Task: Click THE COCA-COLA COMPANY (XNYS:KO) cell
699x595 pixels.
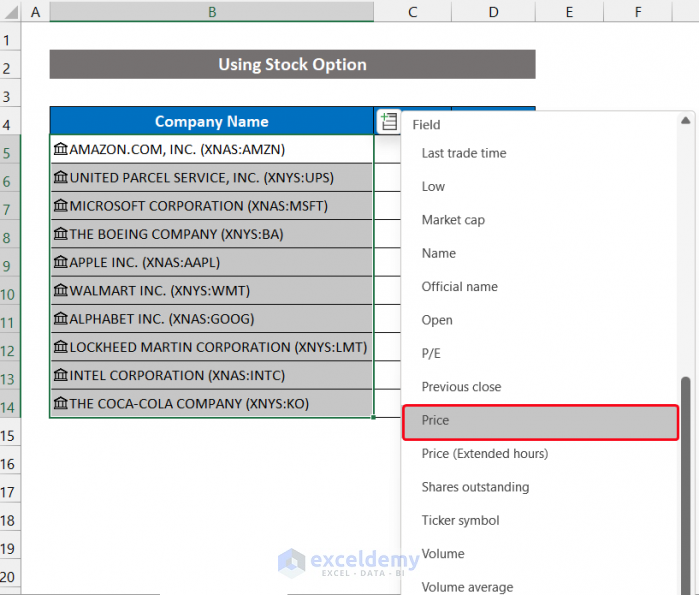Action: click(212, 403)
